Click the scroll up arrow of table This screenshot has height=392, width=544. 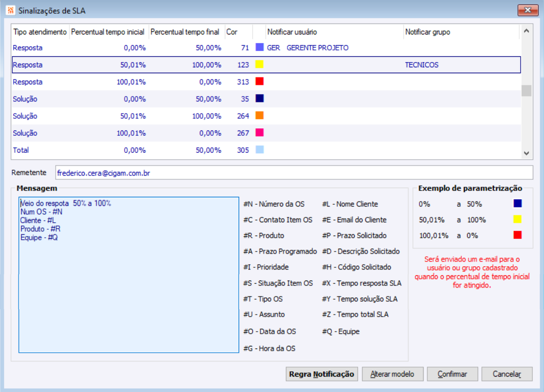[527, 31]
